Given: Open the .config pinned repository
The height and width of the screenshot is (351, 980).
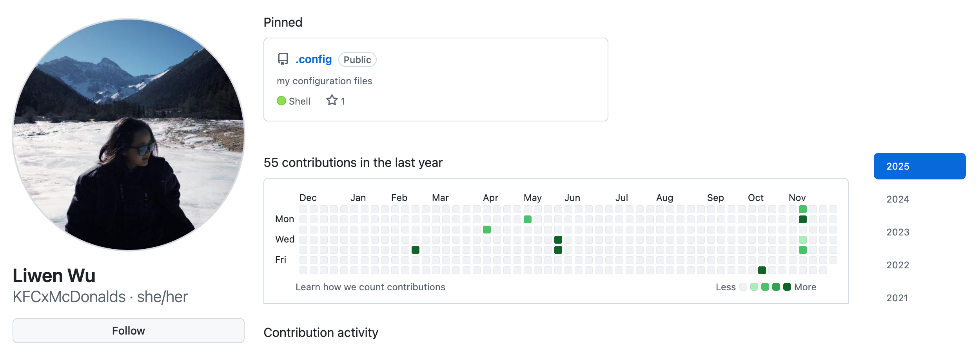Looking at the screenshot, I should click(314, 60).
